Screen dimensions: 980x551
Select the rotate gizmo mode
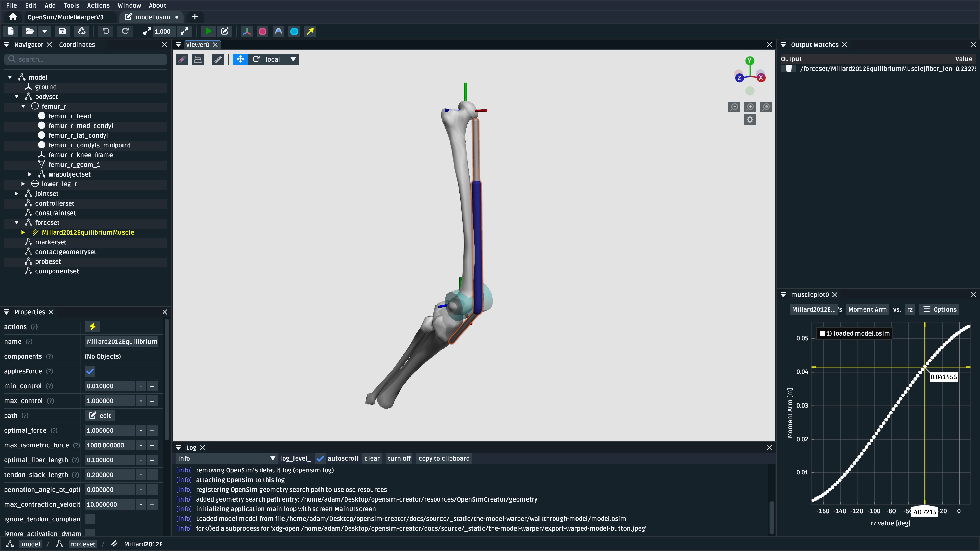256,59
